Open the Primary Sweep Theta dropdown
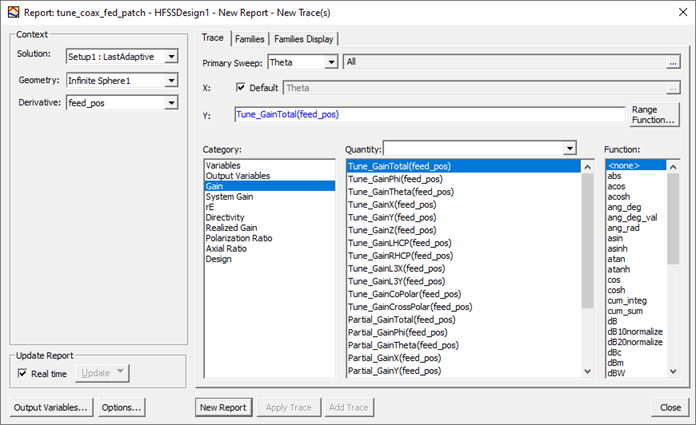 [x=331, y=62]
